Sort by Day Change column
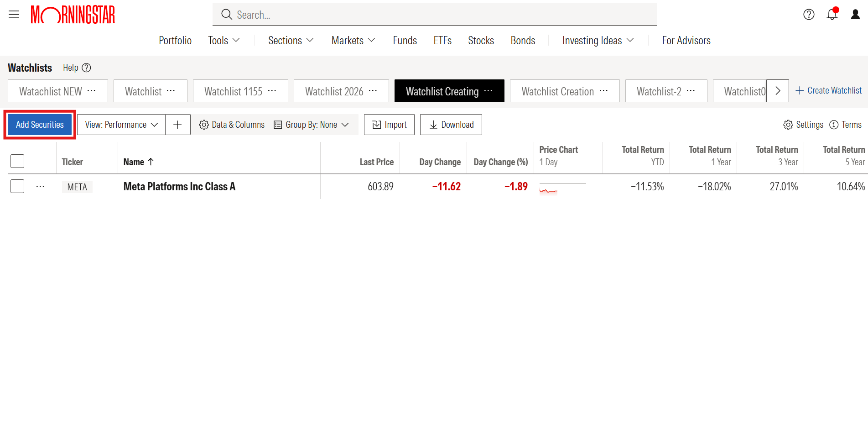This screenshot has width=868, height=429. coord(440,162)
